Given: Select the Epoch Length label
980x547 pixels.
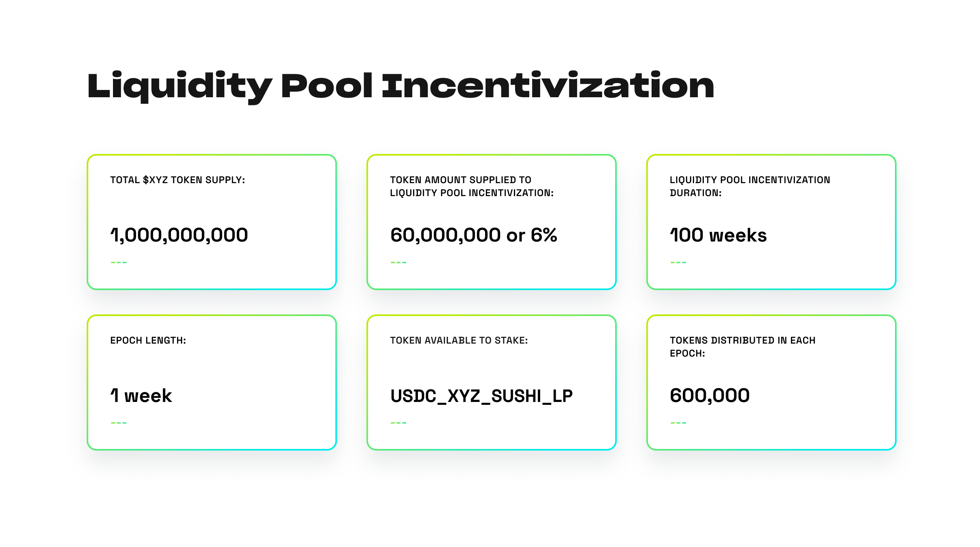Looking at the screenshot, I should (x=148, y=340).
